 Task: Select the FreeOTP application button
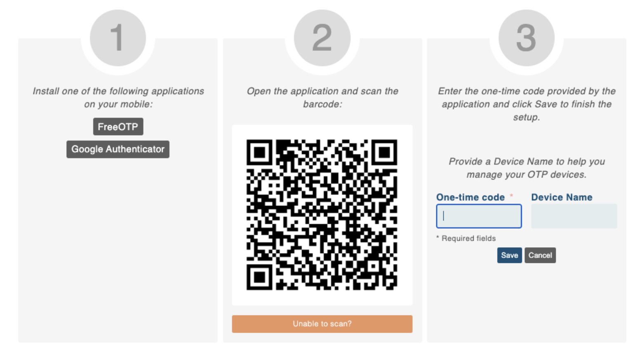click(118, 127)
